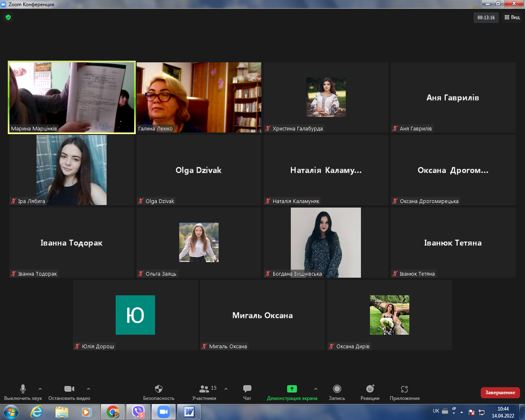
Task: Turn off camera with Остановить видео
Action: pyautogui.click(x=69, y=392)
